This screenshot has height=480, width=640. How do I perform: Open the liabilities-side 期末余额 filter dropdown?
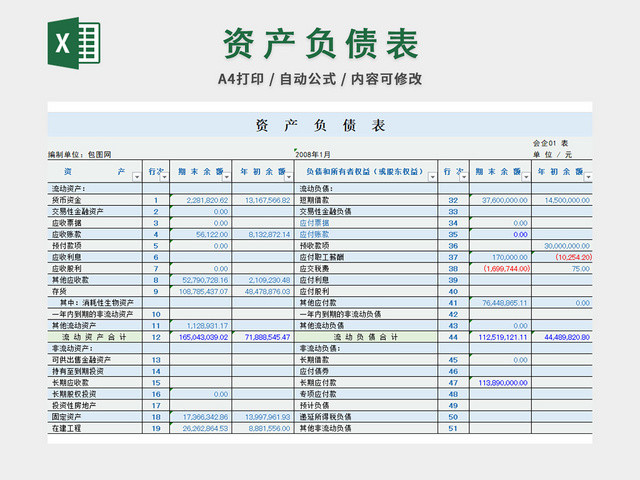pyautogui.click(x=526, y=177)
